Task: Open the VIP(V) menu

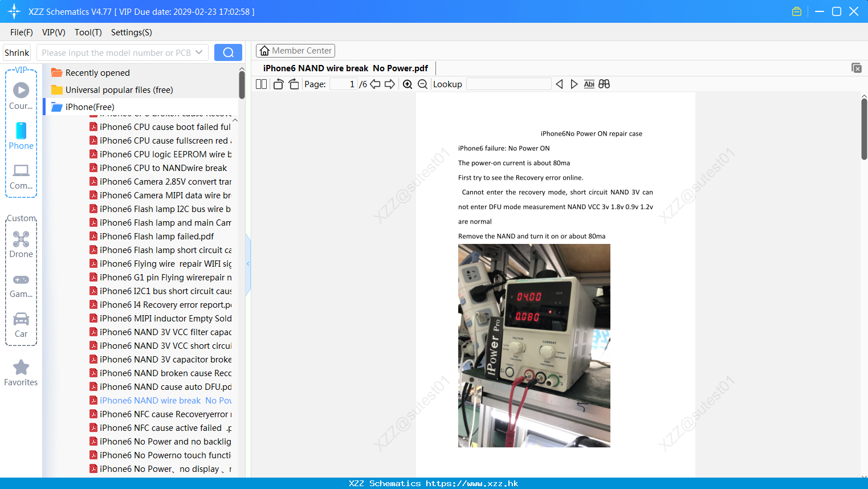Action: [x=54, y=32]
